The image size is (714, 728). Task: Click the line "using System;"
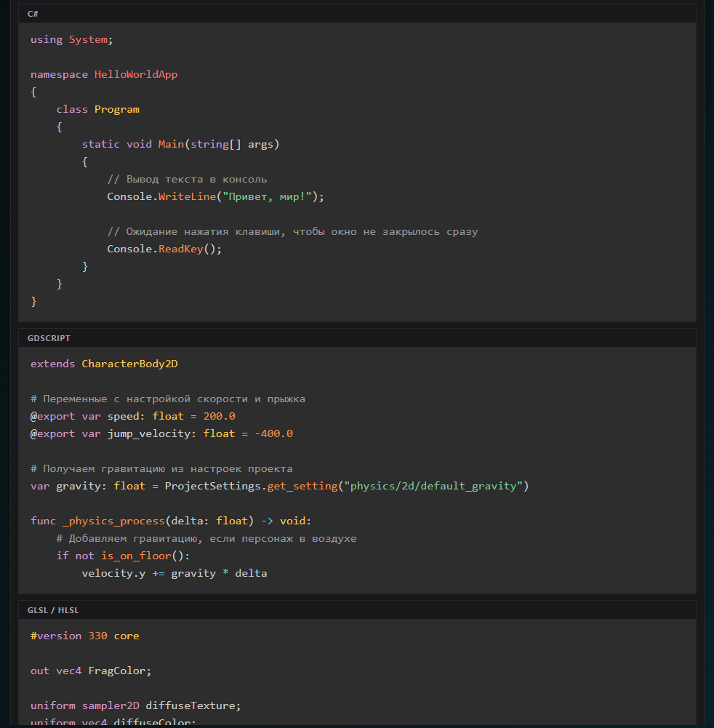(71, 39)
